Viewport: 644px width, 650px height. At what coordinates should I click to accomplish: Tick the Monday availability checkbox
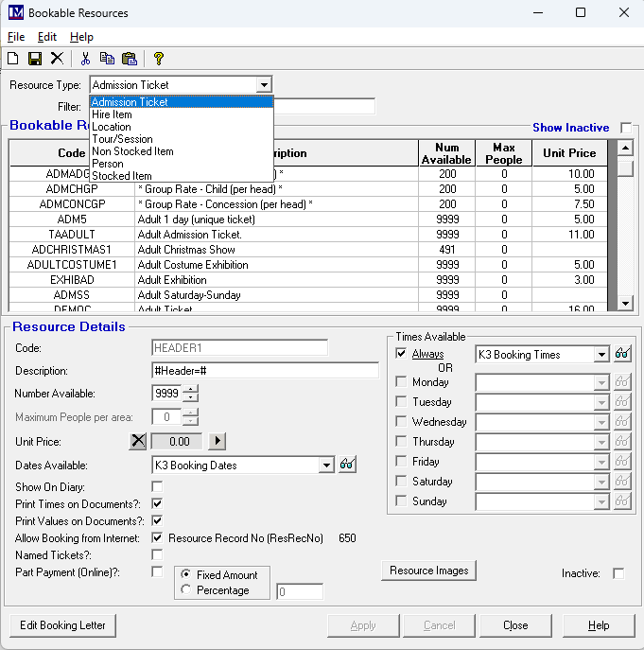pyautogui.click(x=401, y=382)
